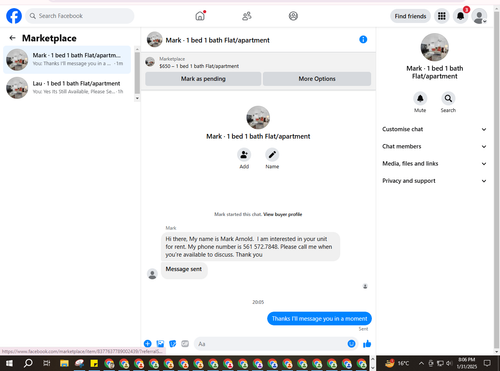500x371 pixels.
Task: Click the chat header profile picture
Action: tap(155, 40)
